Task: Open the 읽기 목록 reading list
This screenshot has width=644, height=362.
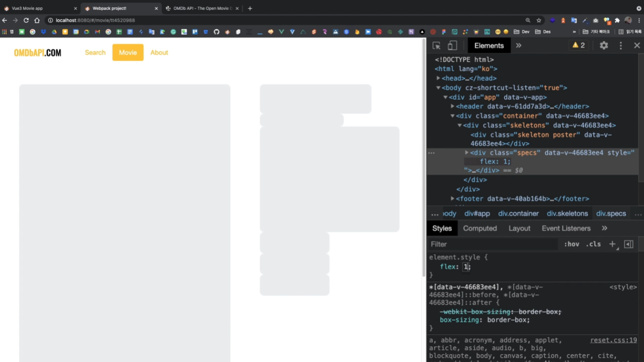Action: [x=630, y=32]
